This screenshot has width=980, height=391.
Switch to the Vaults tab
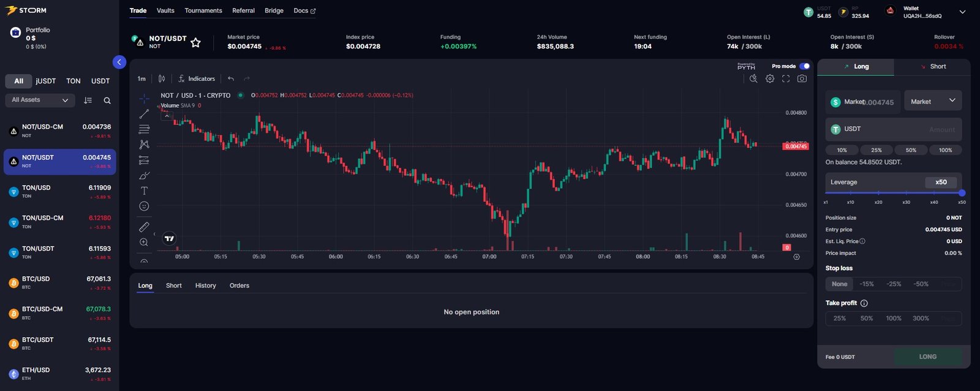point(165,10)
